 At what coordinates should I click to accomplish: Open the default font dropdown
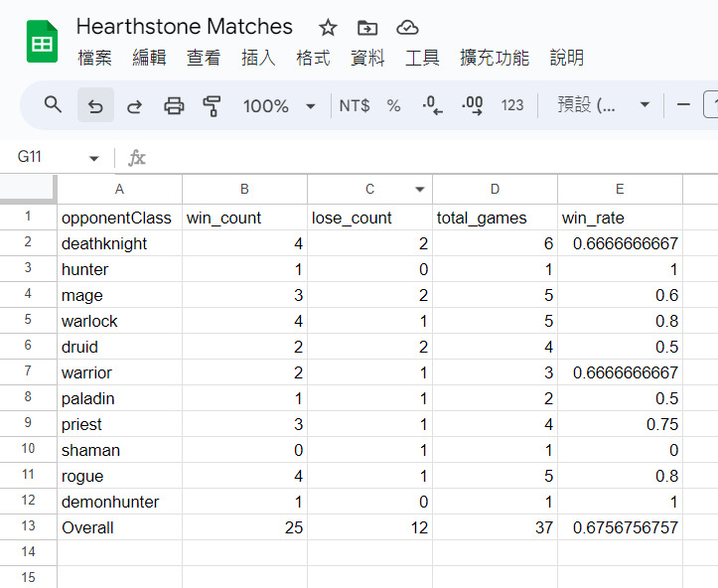pos(603,105)
